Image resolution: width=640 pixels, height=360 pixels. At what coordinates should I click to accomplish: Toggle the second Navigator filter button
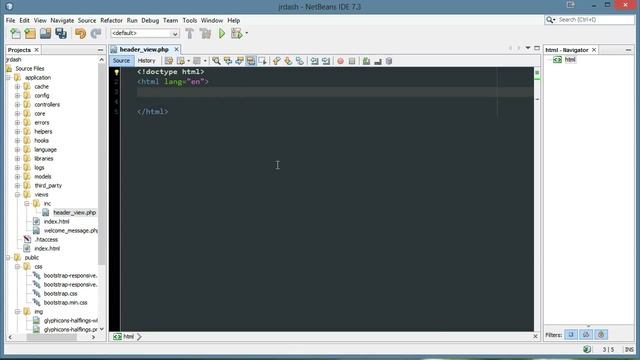586,335
